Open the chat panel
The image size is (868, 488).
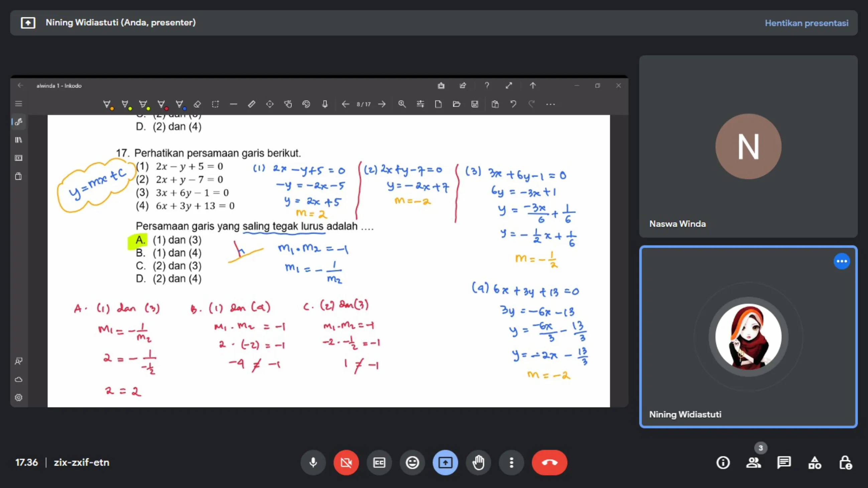[x=784, y=462]
